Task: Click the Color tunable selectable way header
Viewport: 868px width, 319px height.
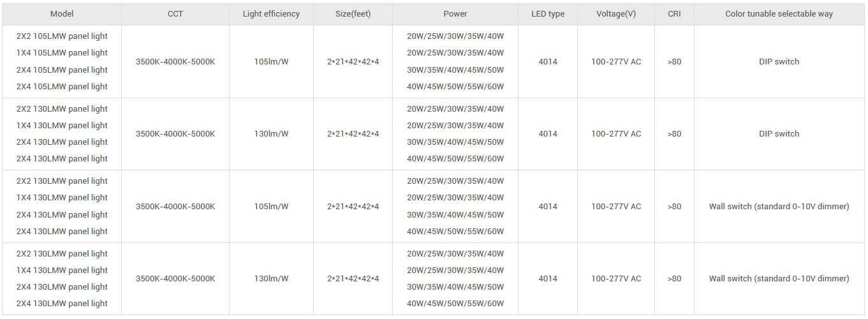Action: point(779,14)
